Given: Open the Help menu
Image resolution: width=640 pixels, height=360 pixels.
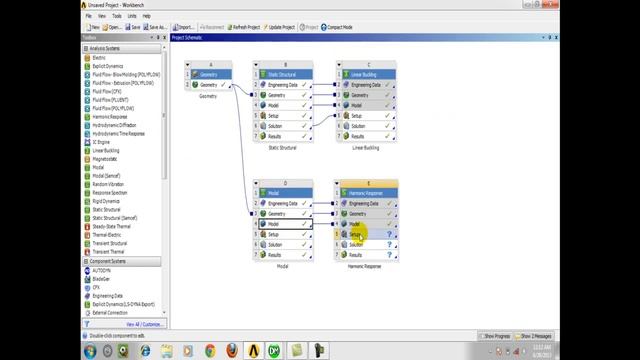Looking at the screenshot, I should coord(147,16).
